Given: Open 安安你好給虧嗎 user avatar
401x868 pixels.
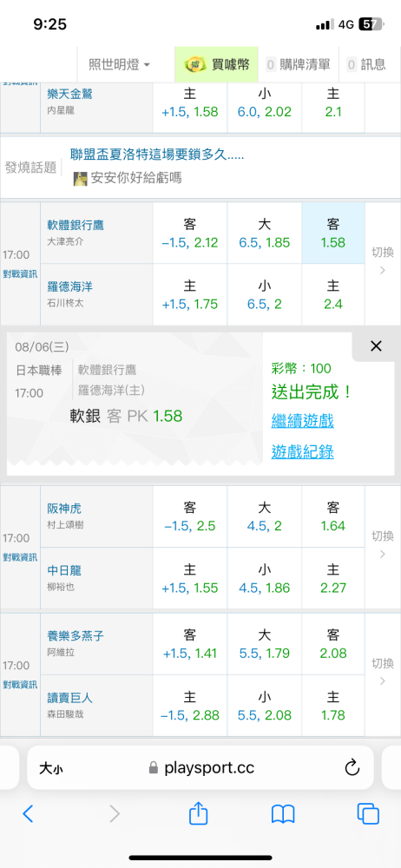Looking at the screenshot, I should [81, 178].
